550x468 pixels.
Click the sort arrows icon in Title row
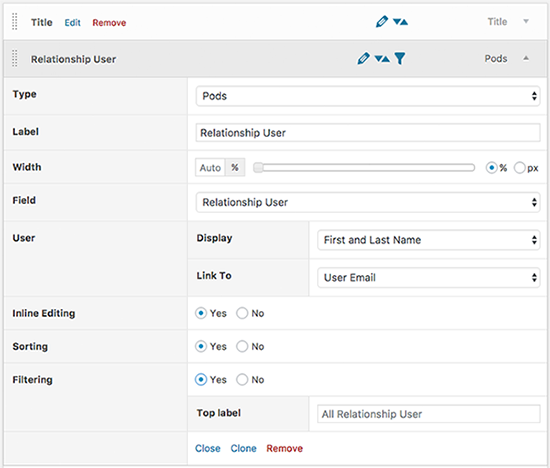[400, 22]
